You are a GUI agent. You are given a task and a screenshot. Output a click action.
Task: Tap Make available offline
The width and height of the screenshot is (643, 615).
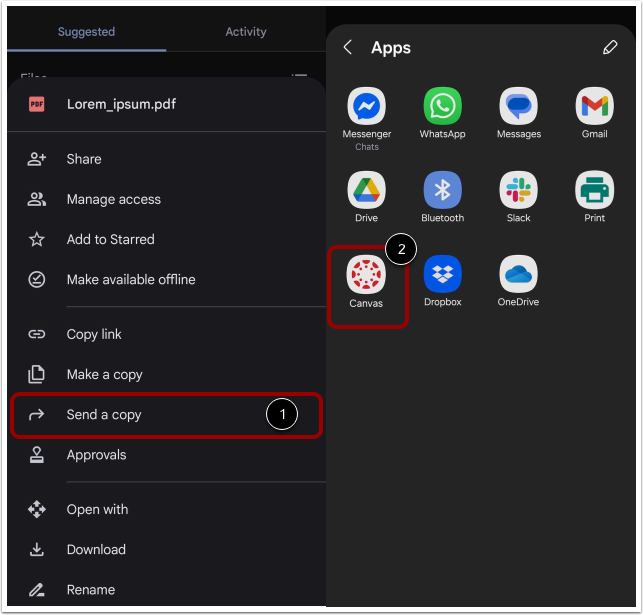tap(166, 280)
